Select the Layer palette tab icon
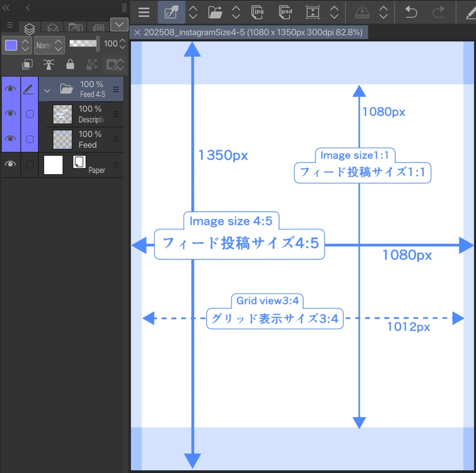Screen dimensions: 476x473 (29, 28)
